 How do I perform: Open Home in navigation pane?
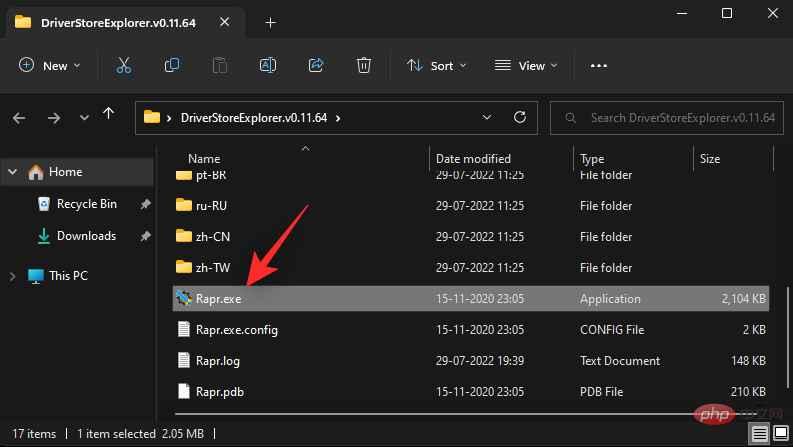tap(66, 172)
